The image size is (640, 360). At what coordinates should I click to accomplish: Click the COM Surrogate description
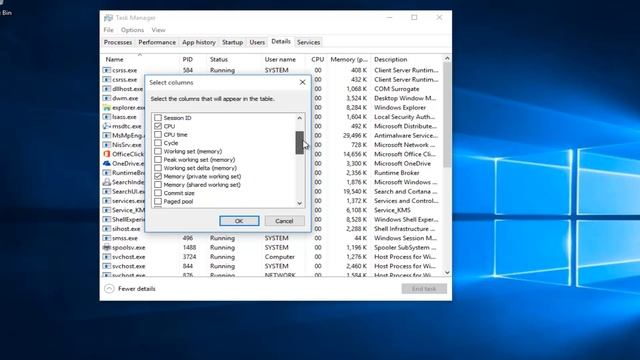[x=397, y=89]
